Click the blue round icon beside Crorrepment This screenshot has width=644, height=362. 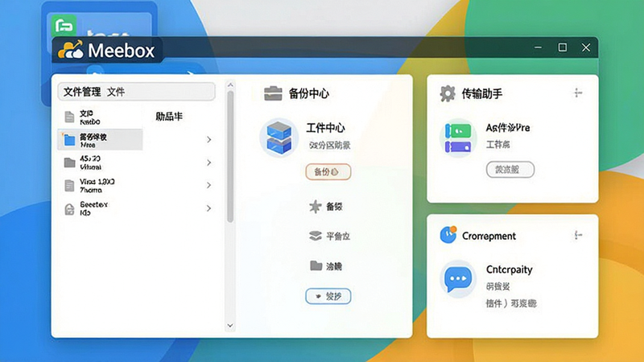pos(448,235)
